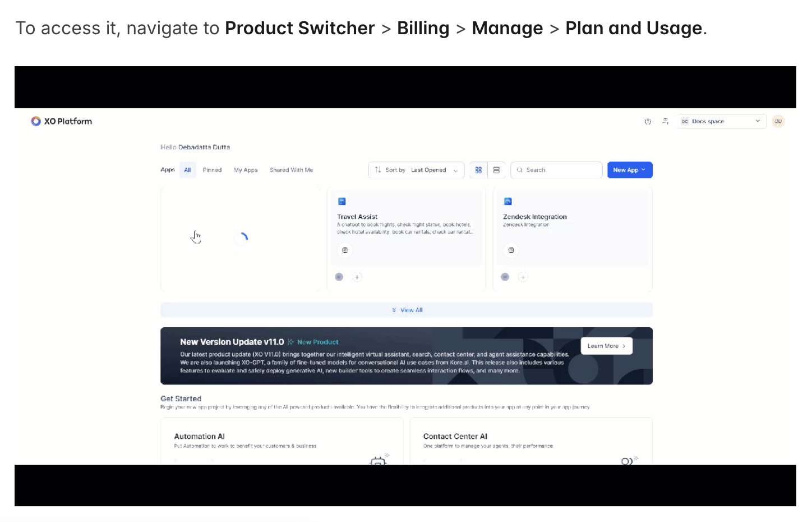Open the New App dropdown button

pos(630,170)
